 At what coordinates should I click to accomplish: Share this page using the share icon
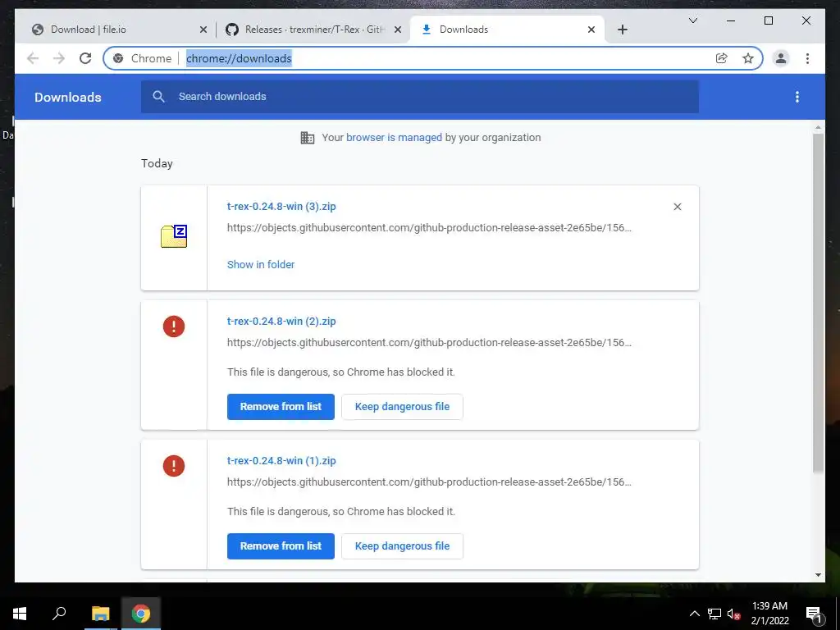coord(722,58)
